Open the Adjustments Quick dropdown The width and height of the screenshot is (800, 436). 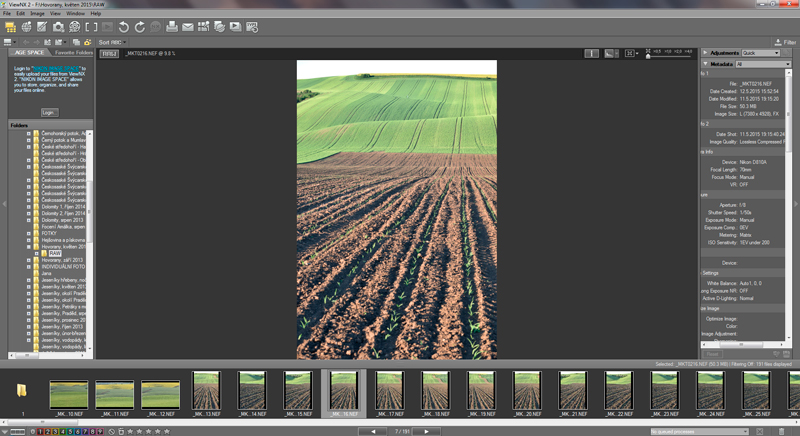[x=761, y=53]
